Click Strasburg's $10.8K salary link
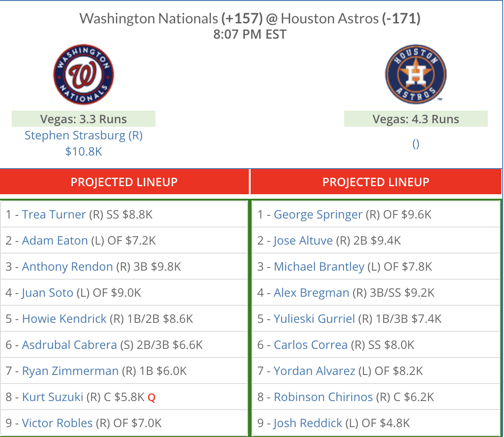The height and width of the screenshot is (437, 504). point(84,151)
